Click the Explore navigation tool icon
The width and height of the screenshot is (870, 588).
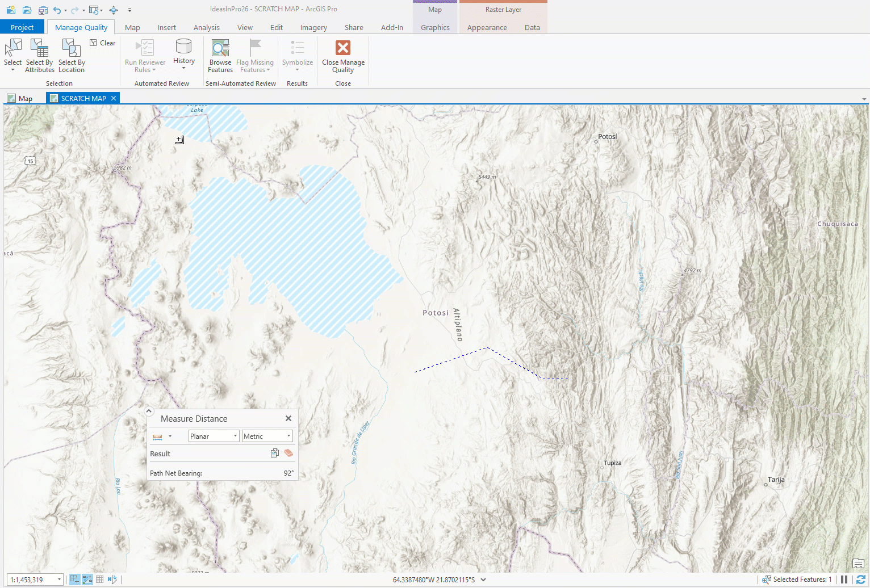114,10
